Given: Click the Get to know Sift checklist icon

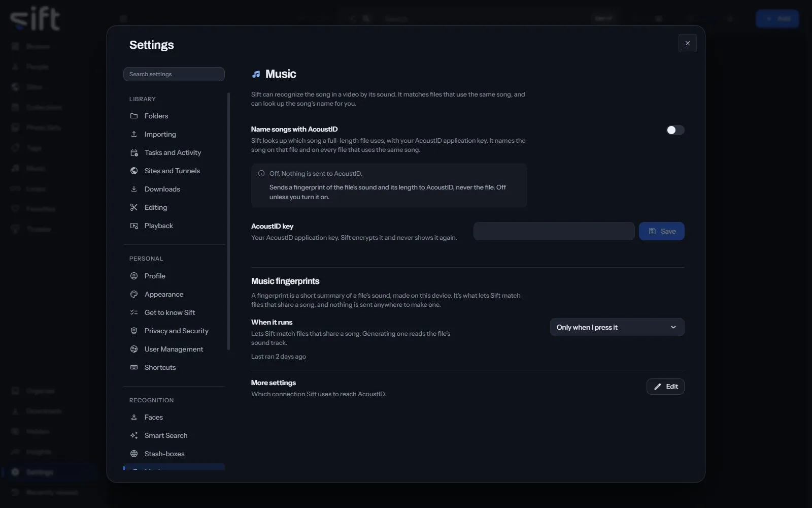Looking at the screenshot, I should (134, 312).
